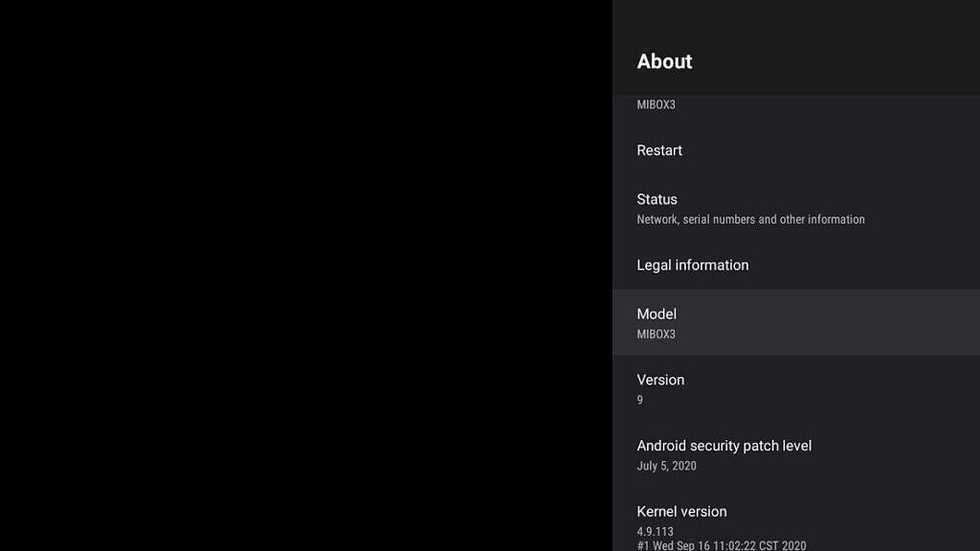Open Android security patch level
980x551 pixels.
pyautogui.click(x=795, y=454)
